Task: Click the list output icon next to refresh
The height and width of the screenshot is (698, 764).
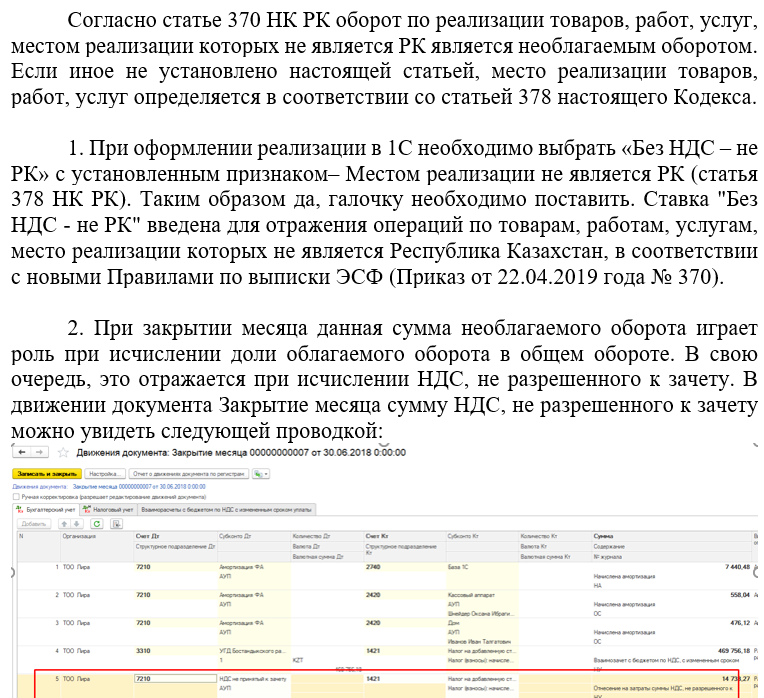Action: [x=116, y=524]
